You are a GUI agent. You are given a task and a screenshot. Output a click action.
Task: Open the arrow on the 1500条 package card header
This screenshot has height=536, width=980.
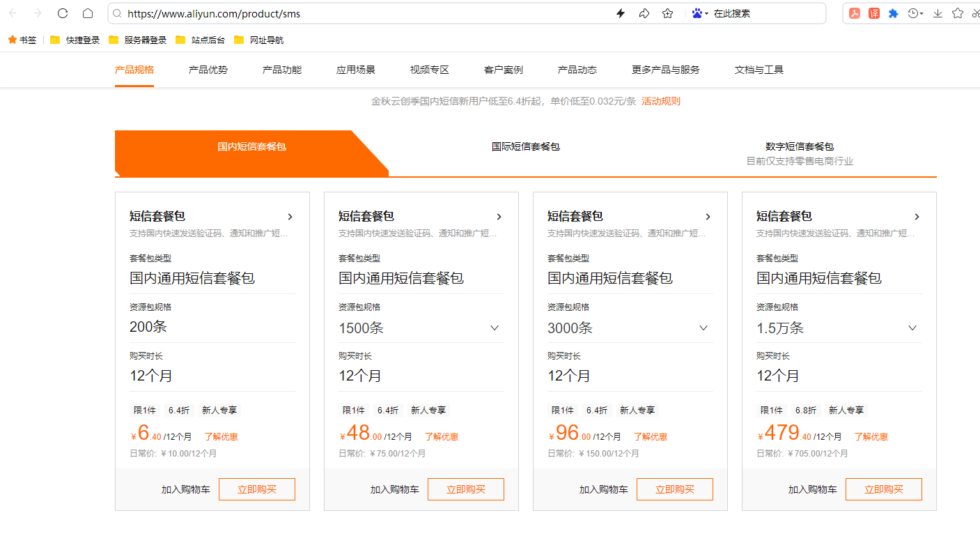(499, 217)
